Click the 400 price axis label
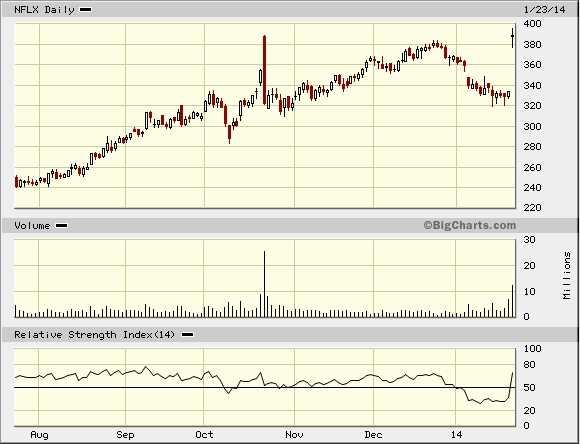Image resolution: width=580 pixels, height=444 pixels. coord(532,24)
